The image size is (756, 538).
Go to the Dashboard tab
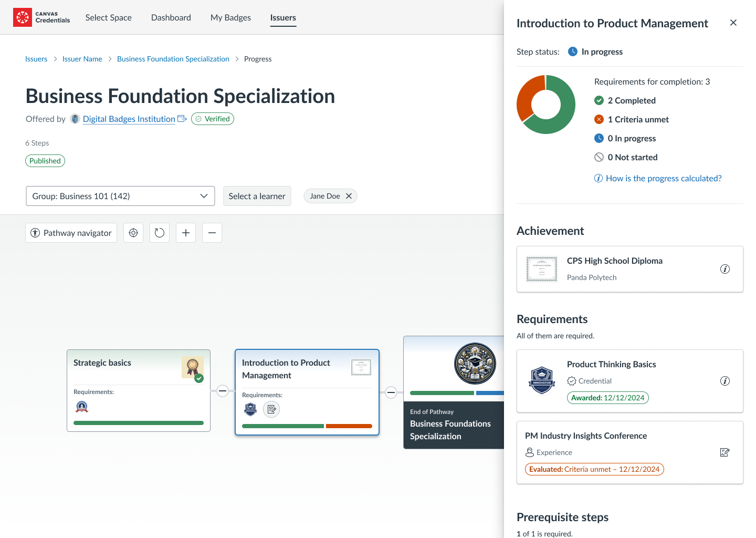click(171, 17)
